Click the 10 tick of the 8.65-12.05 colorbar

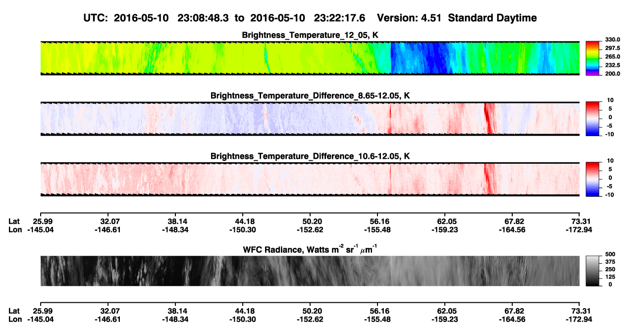click(x=610, y=100)
